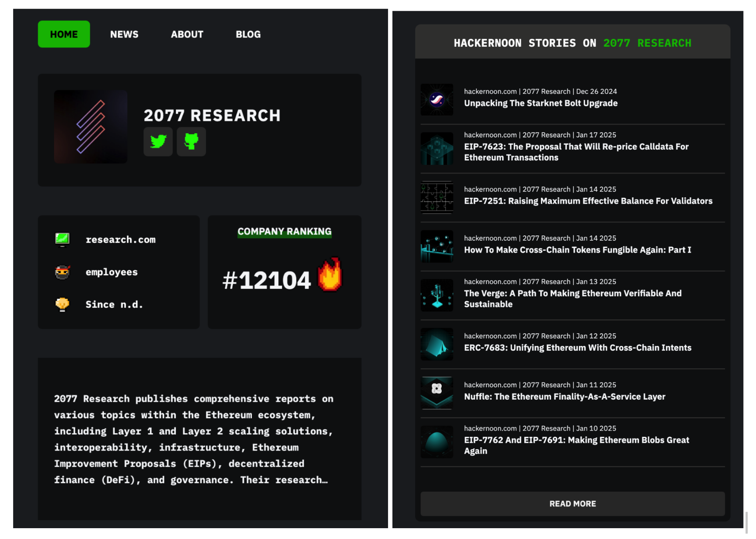Viewport: 756px width, 539px height.
Task: Open the Cross-Chain Tokens Fungible Again story
Action: point(577,249)
